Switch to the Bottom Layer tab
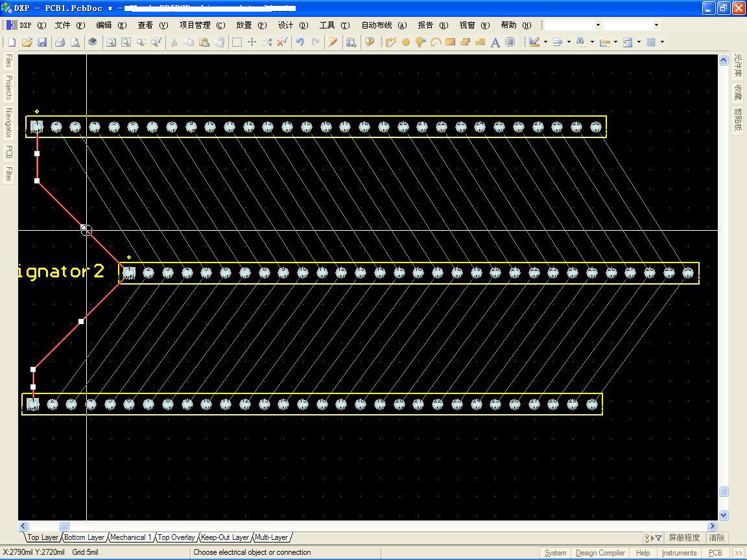This screenshot has height=560, width=747. [84, 537]
